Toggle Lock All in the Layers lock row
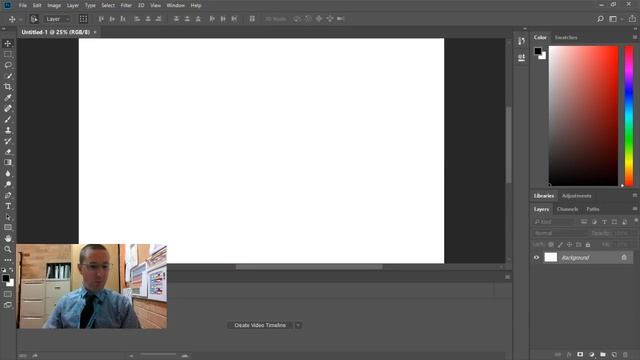The height and width of the screenshot is (360, 640). click(x=588, y=244)
